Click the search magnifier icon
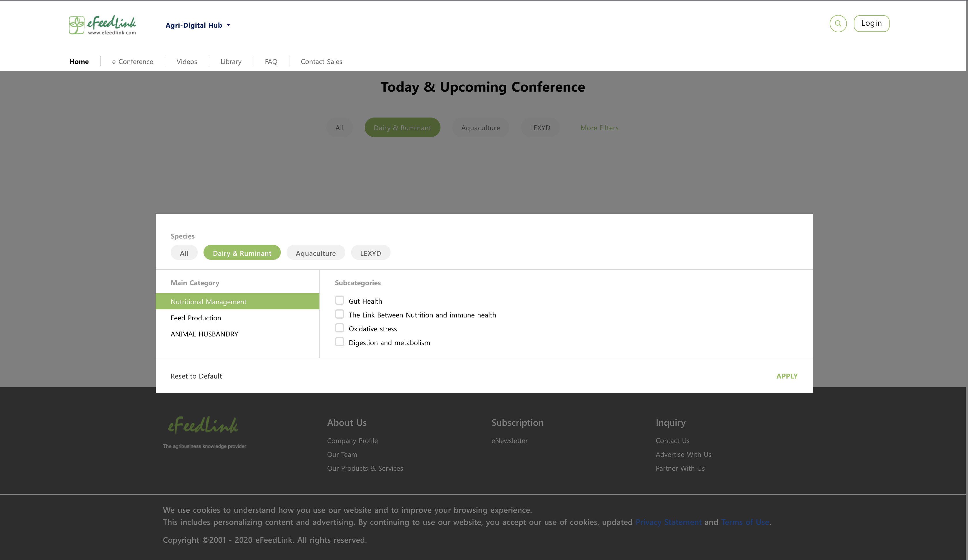This screenshot has height=560, width=968. coord(838,23)
